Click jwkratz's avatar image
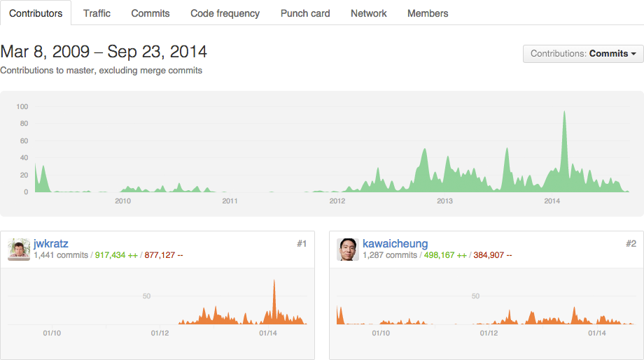This screenshot has height=360, width=644. (19, 250)
